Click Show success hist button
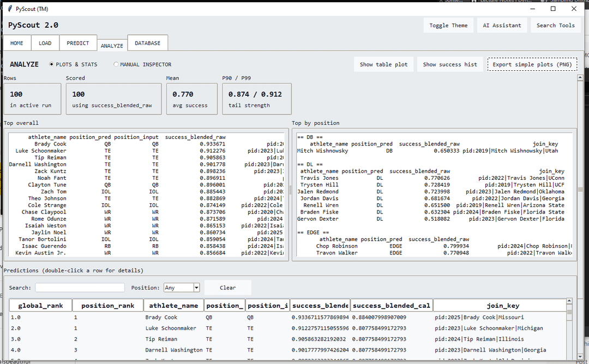This screenshot has height=364, width=589. click(450, 64)
